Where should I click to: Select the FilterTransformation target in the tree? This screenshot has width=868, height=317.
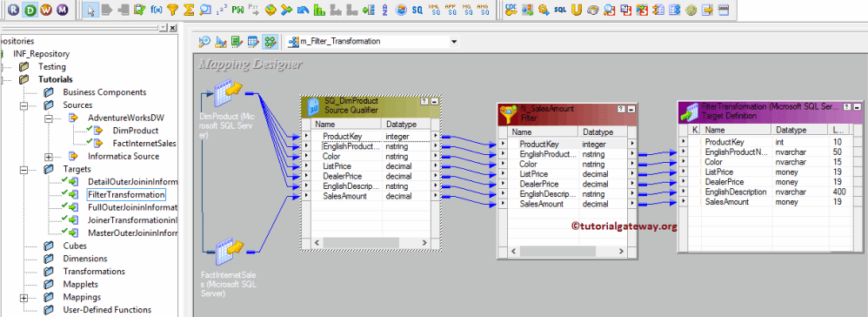pyautogui.click(x=126, y=194)
